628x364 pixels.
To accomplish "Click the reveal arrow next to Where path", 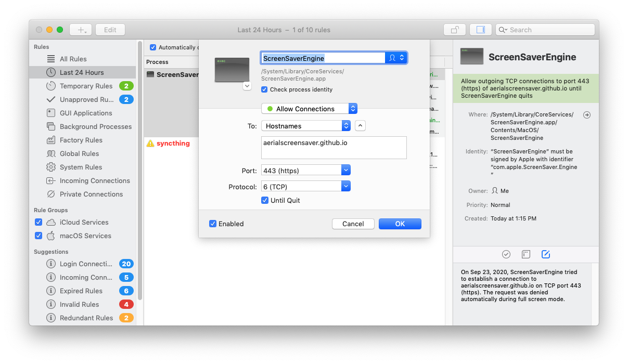I will [587, 115].
